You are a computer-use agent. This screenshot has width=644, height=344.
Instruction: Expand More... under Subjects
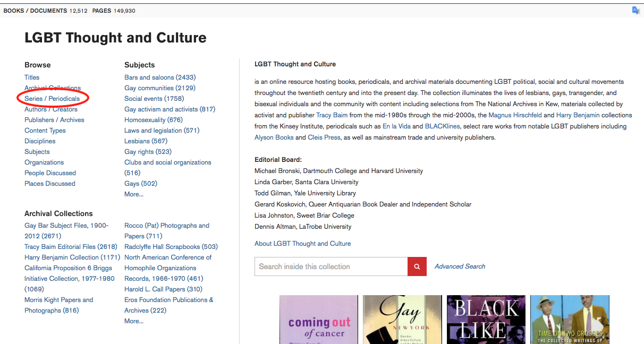click(x=134, y=194)
